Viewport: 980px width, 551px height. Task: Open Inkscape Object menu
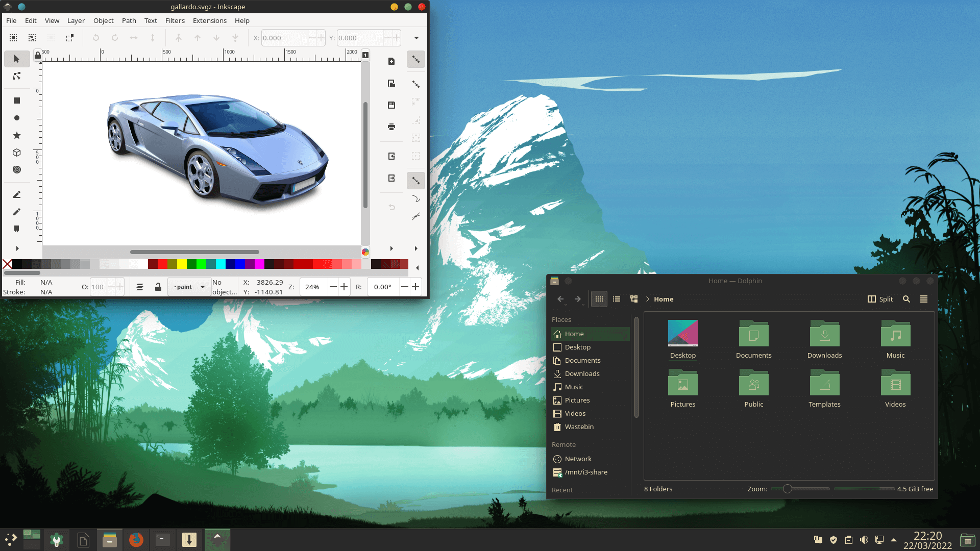(x=103, y=21)
